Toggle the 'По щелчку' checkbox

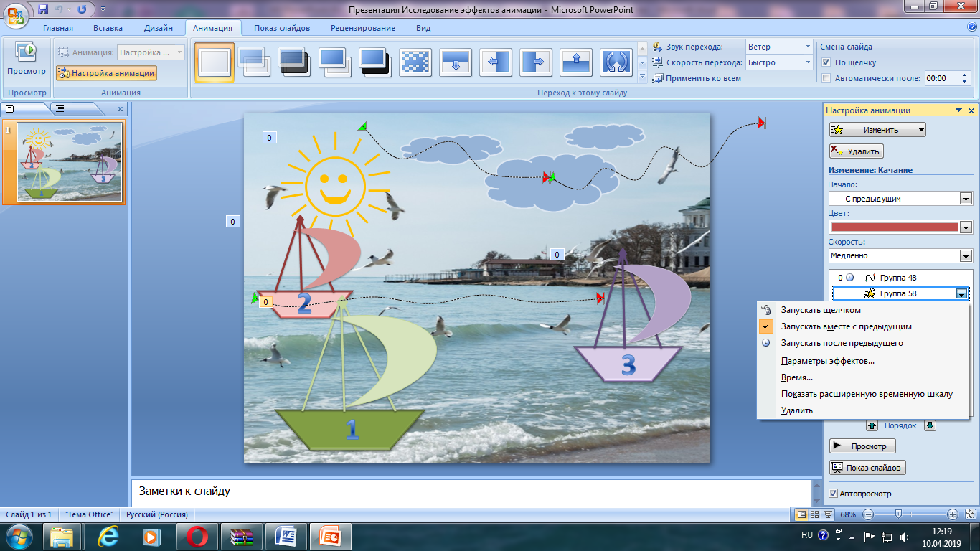826,62
